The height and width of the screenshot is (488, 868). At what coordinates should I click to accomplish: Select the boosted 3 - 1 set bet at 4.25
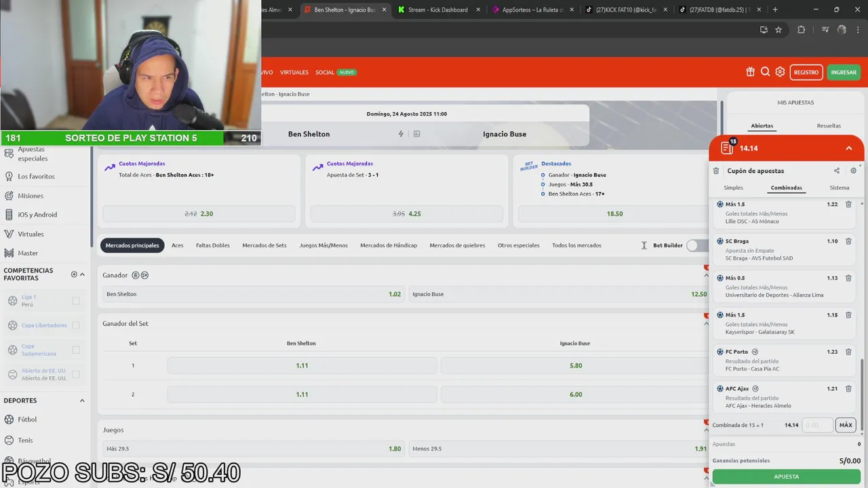coord(407,213)
